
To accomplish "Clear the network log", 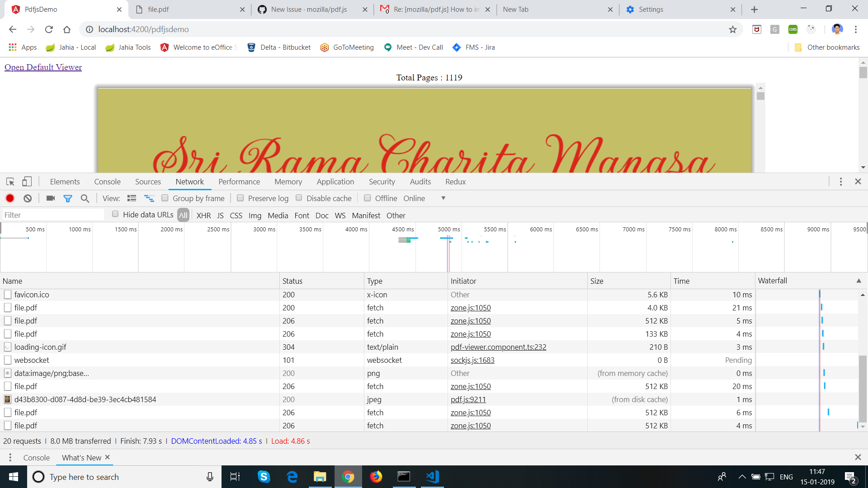I will coord(28,198).
